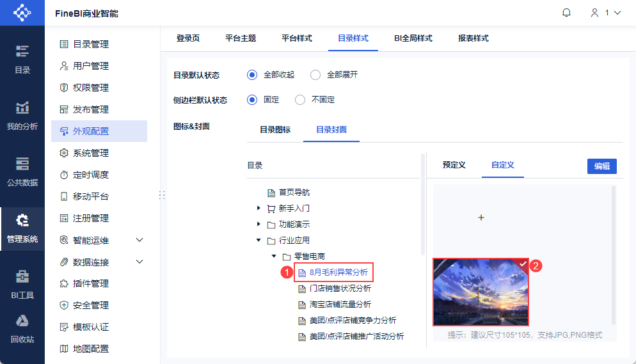636x364 pixels.
Task: Click the 模板认证 menu icon
Action: [x=64, y=327]
